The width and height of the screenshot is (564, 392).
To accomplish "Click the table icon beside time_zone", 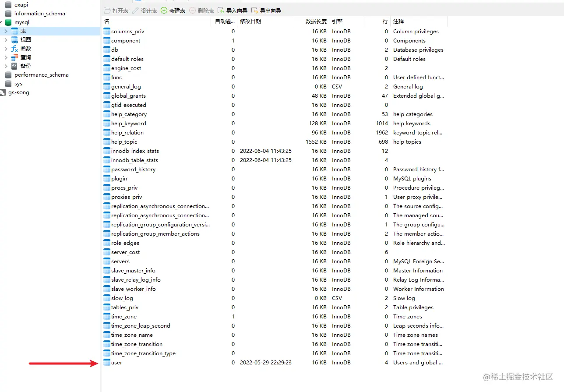I will pos(107,316).
